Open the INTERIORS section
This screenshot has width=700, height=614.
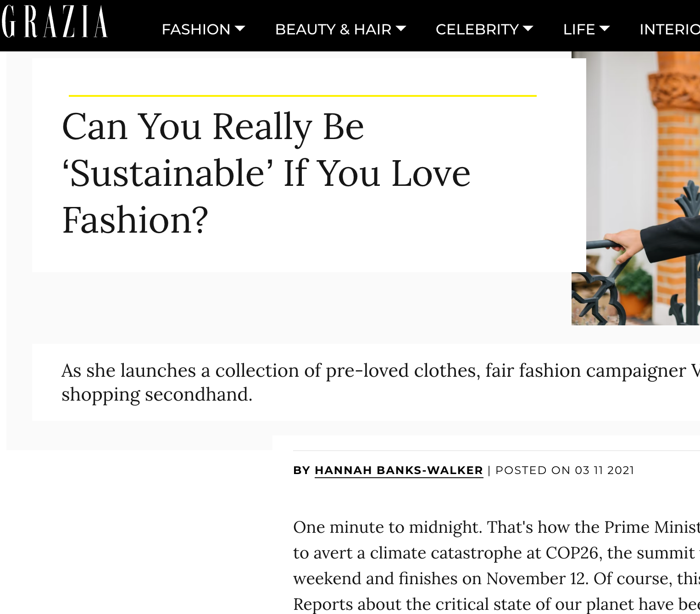click(669, 29)
